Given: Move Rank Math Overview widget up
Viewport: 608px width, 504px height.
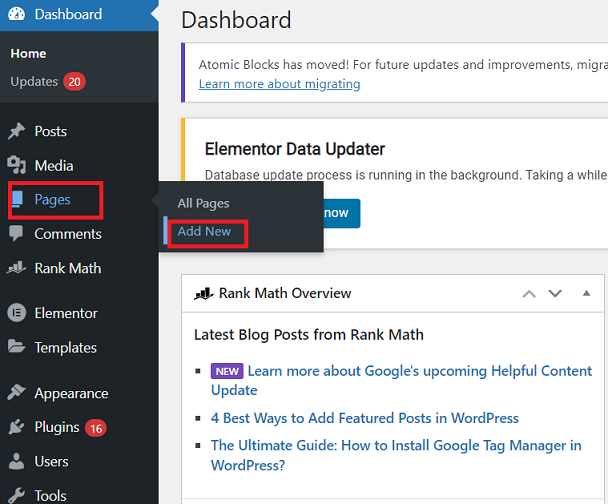Looking at the screenshot, I should 529,294.
